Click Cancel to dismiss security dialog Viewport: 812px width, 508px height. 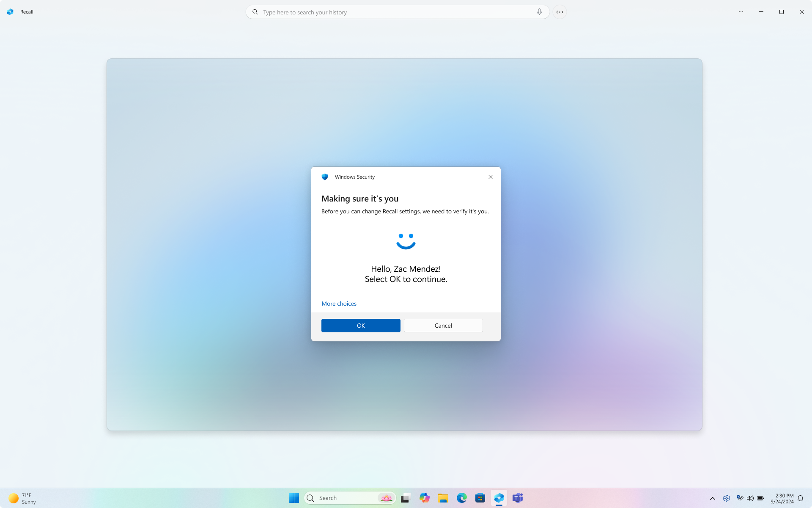click(443, 326)
